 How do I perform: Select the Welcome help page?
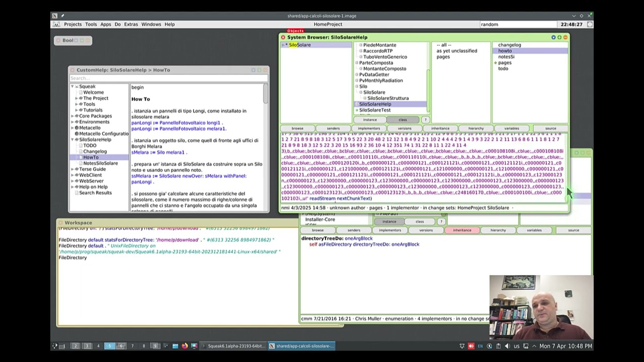tap(94, 93)
